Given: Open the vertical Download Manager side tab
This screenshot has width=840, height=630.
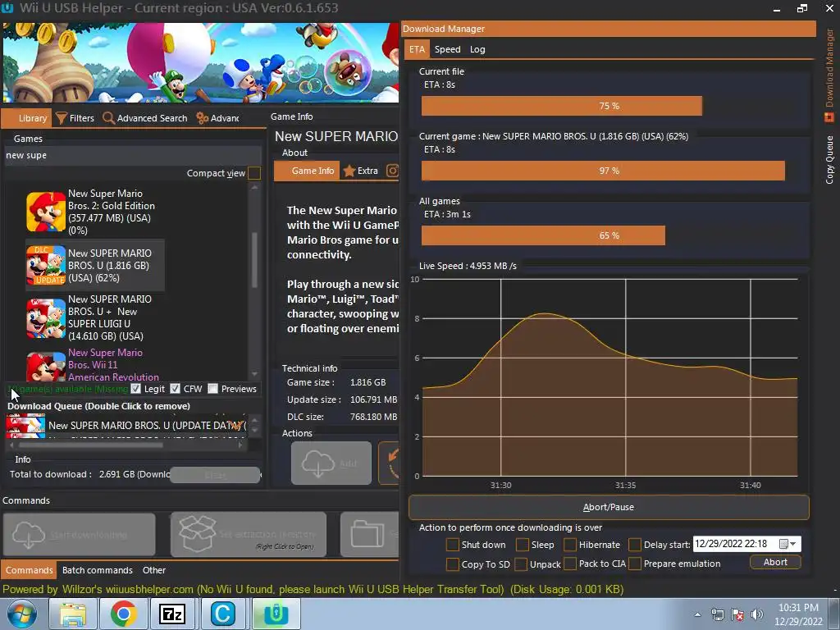Looking at the screenshot, I should [829, 74].
